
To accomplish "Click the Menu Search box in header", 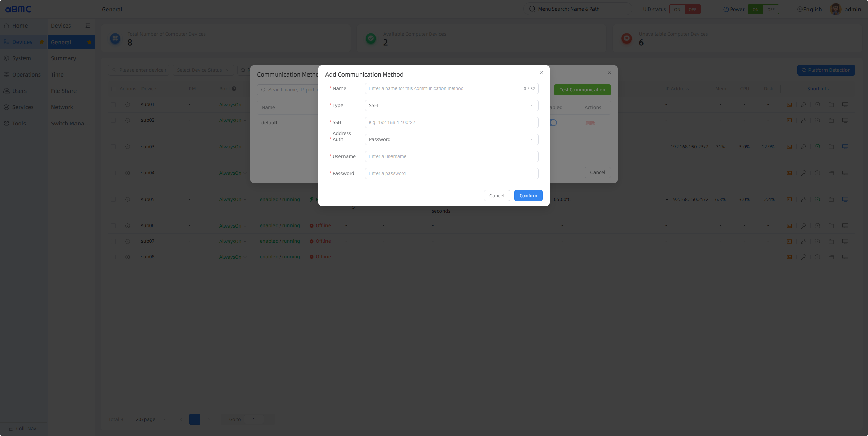I will click(x=578, y=9).
